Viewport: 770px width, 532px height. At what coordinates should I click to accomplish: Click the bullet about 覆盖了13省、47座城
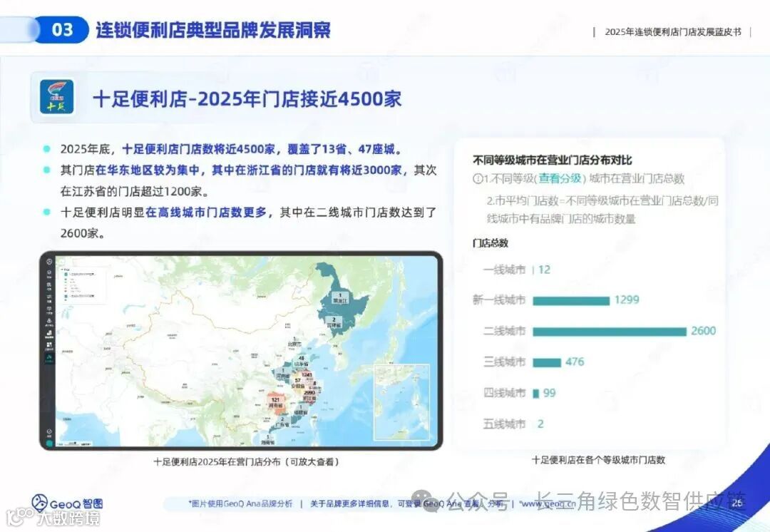tap(231, 149)
